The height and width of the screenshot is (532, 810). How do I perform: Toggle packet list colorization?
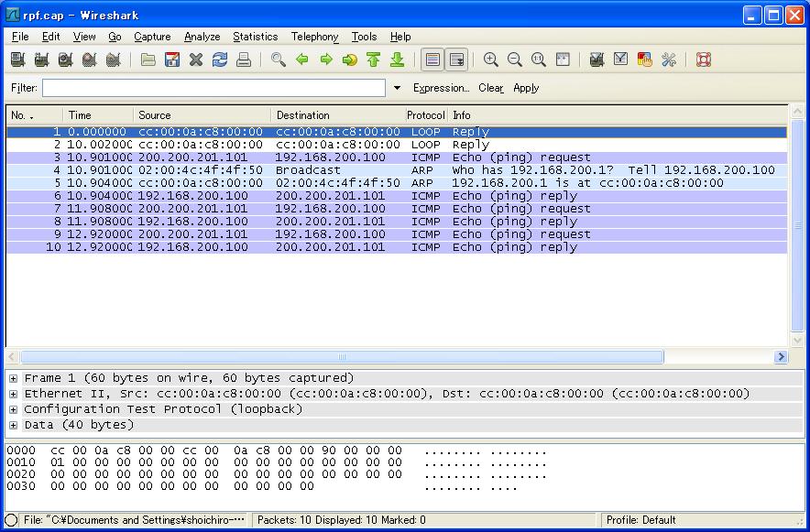[x=432, y=60]
